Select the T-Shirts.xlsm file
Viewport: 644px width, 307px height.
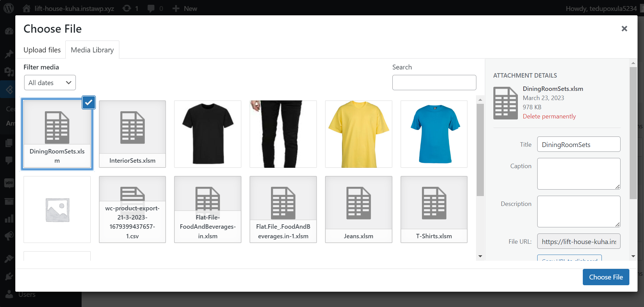point(434,209)
